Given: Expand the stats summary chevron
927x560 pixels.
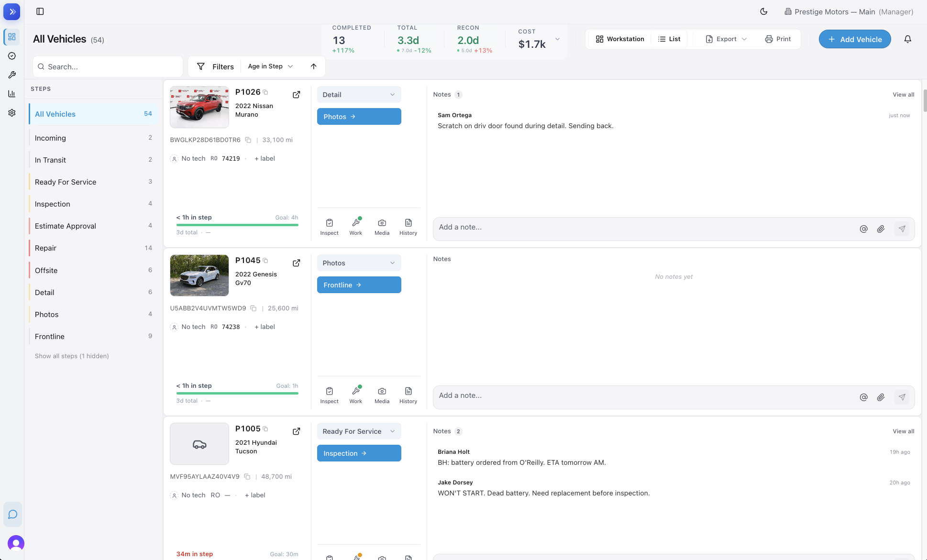Looking at the screenshot, I should click(557, 39).
